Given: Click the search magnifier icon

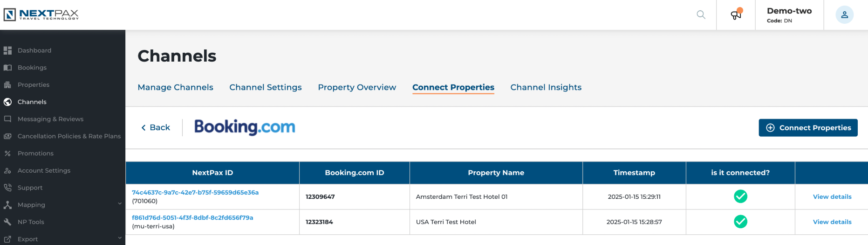Looking at the screenshot, I should (701, 14).
